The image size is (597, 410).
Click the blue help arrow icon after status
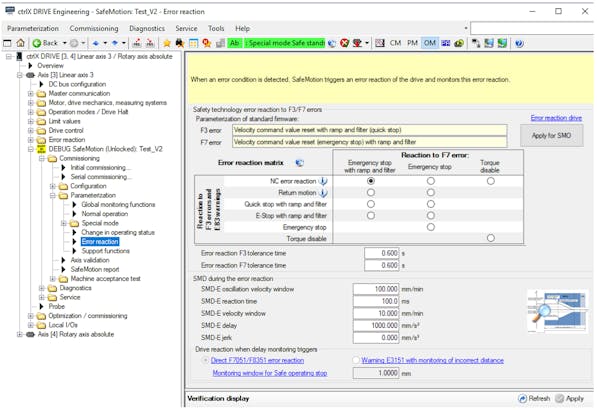(332, 43)
